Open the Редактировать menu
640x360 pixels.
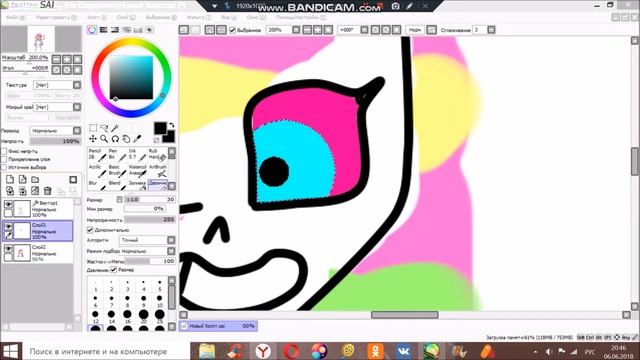(56, 18)
